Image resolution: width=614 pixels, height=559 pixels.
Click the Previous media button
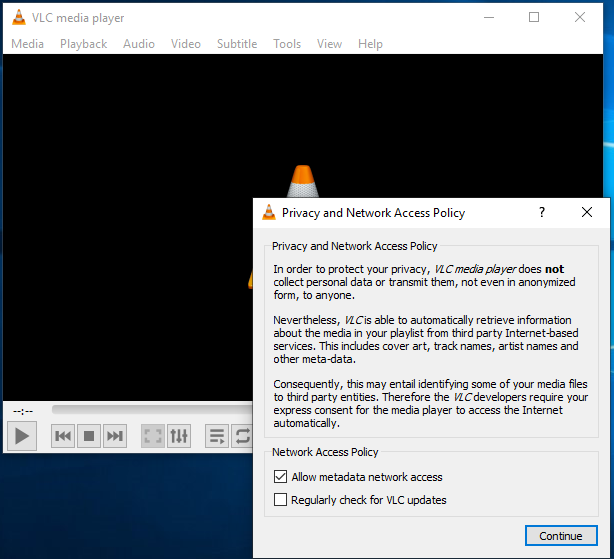coord(63,436)
